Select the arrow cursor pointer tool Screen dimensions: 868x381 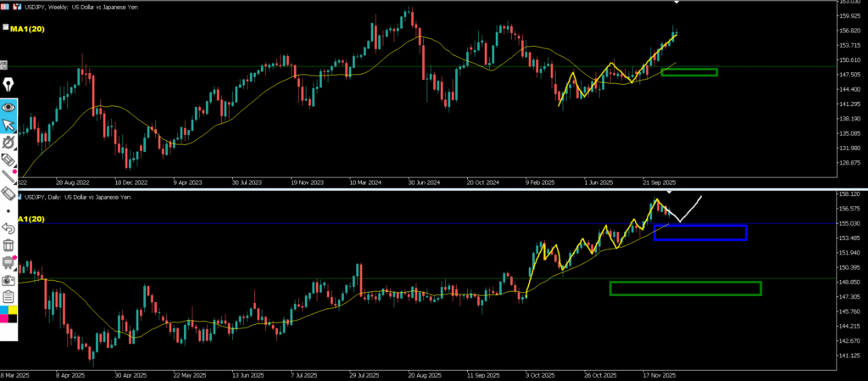tap(9, 126)
